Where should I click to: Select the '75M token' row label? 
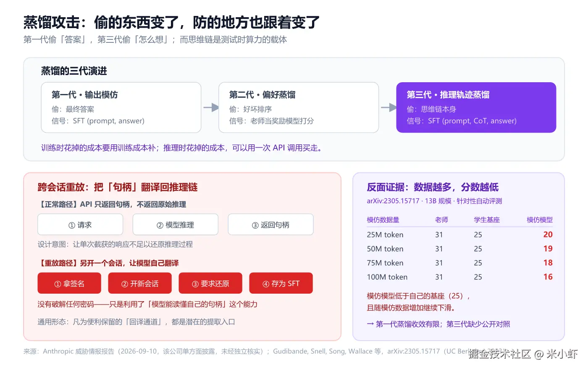(385, 263)
